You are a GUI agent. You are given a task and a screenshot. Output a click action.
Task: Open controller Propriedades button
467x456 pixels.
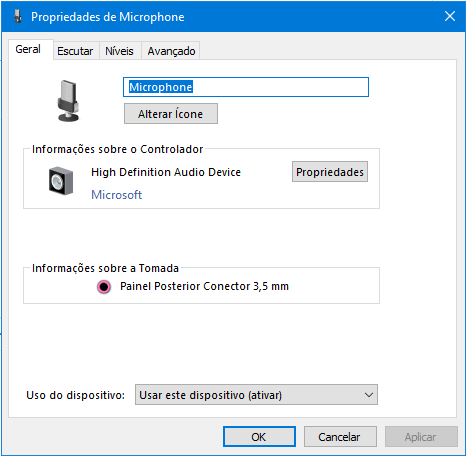coord(330,172)
